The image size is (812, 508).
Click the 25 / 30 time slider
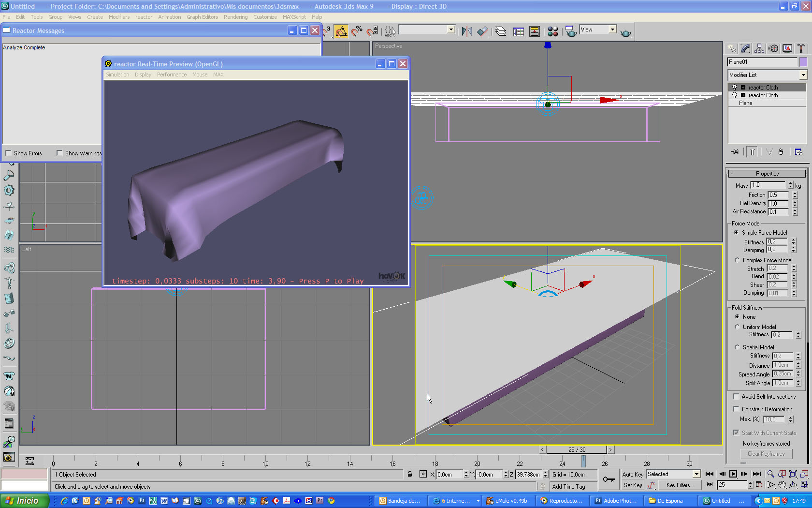pyautogui.click(x=577, y=450)
